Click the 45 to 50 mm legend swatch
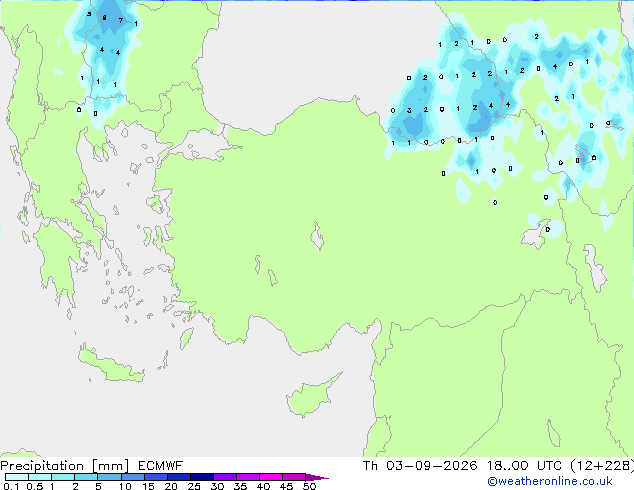The width and height of the screenshot is (634, 490). point(294,477)
